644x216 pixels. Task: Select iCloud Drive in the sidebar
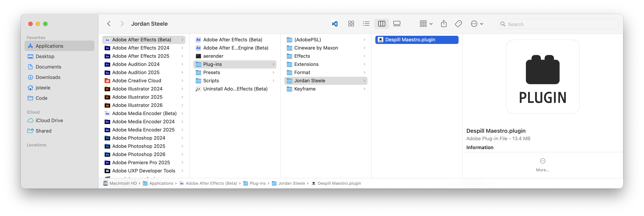point(49,120)
